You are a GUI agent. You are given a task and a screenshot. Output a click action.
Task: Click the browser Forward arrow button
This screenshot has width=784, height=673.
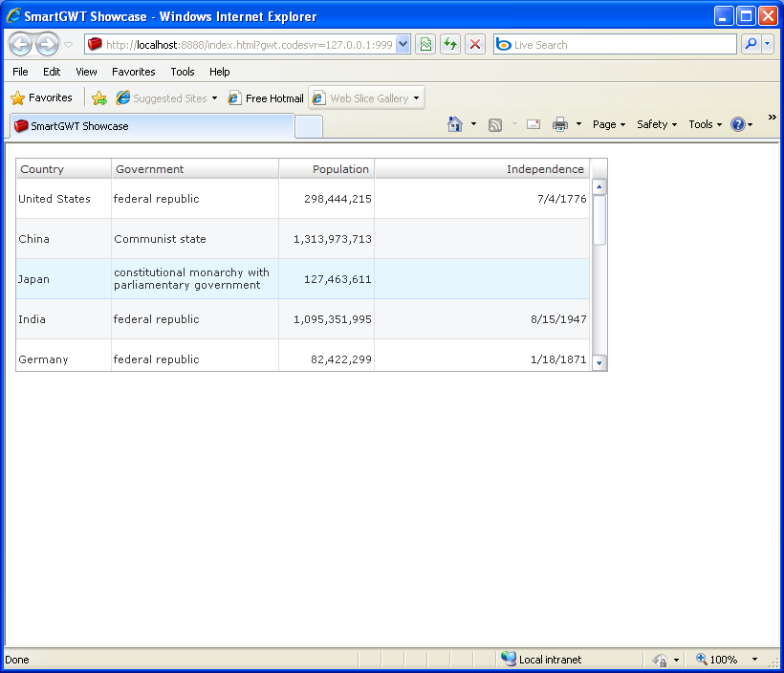pyautogui.click(x=48, y=45)
